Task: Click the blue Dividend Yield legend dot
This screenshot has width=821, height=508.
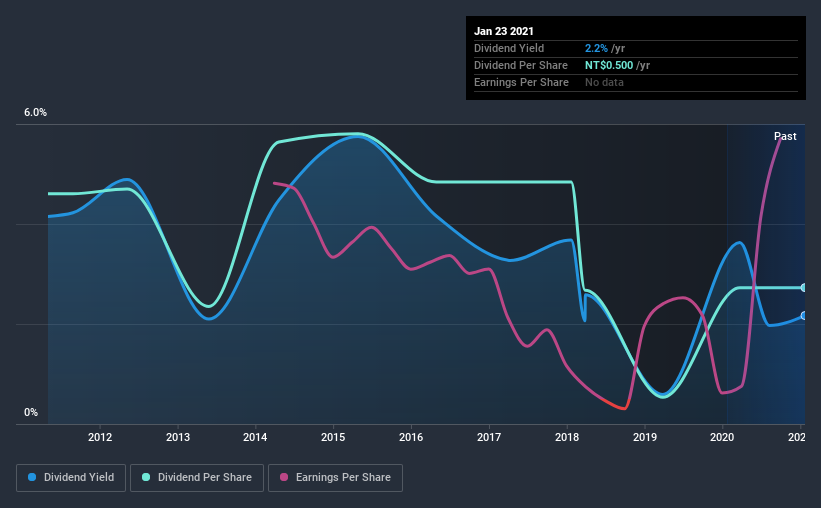Action: 32,477
